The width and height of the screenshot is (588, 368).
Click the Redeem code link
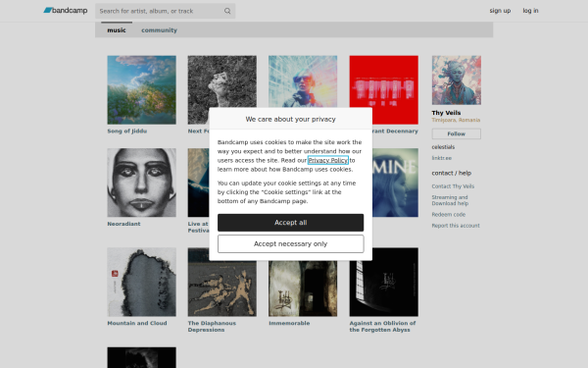[x=449, y=214]
